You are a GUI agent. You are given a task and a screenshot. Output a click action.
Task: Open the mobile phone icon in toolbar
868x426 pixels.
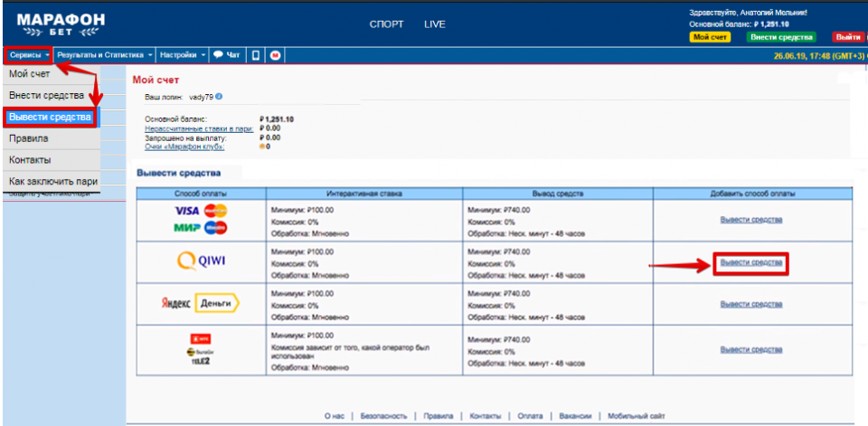tap(255, 55)
